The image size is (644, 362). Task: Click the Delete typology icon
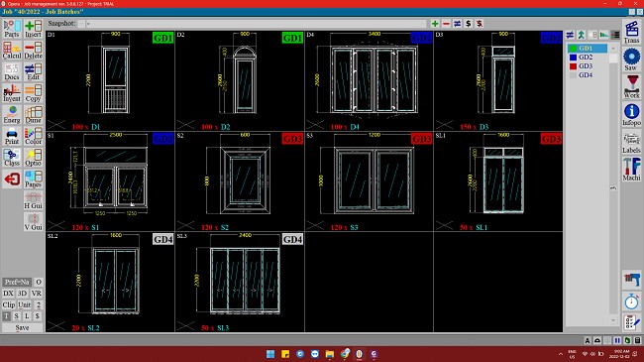point(34,51)
